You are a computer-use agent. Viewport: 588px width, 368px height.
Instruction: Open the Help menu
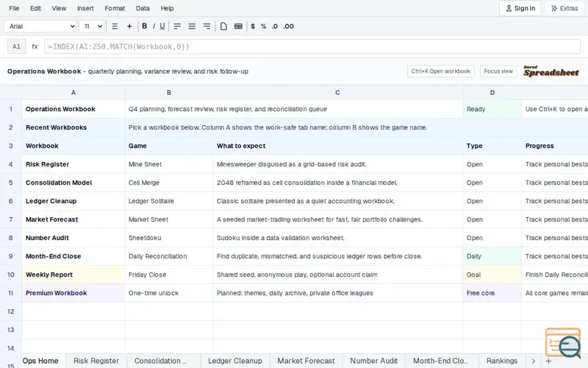[168, 8]
